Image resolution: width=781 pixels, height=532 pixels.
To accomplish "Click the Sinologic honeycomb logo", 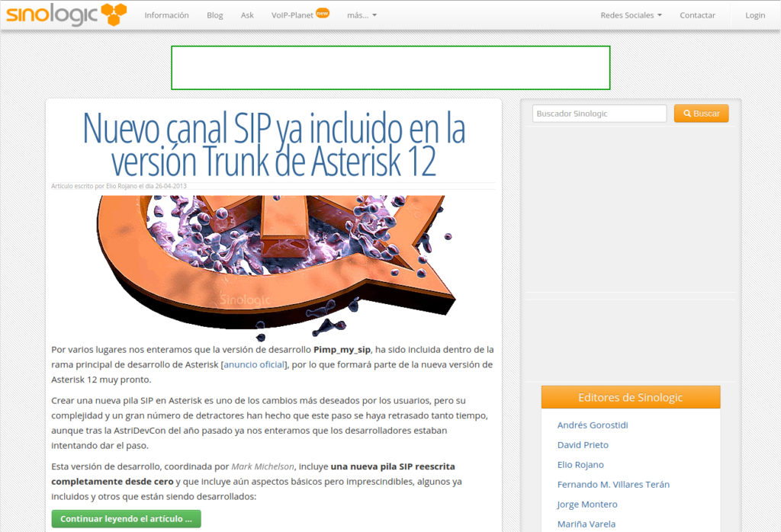I will [x=66, y=14].
